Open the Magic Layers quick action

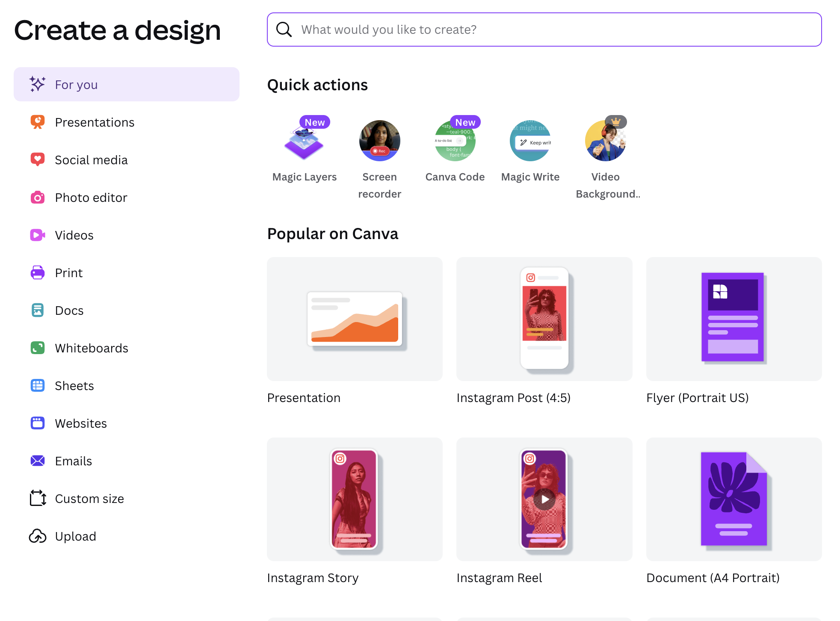[304, 140]
